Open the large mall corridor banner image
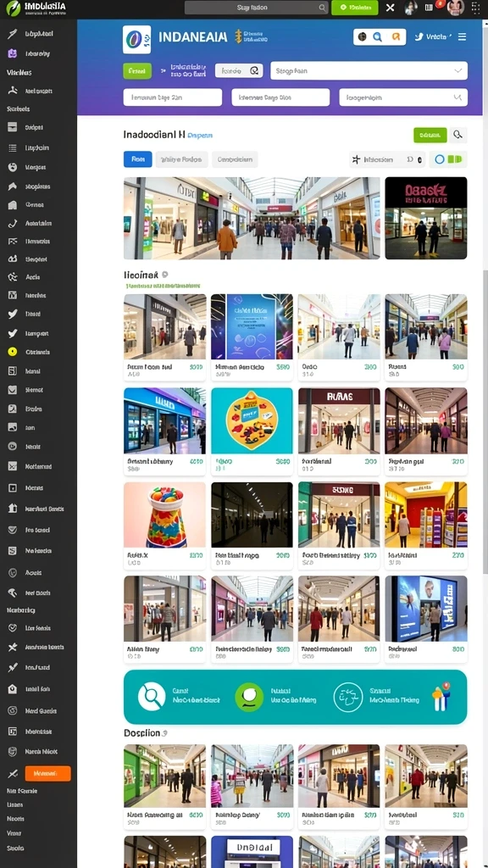Viewport: 488px width, 868px height. point(252,218)
